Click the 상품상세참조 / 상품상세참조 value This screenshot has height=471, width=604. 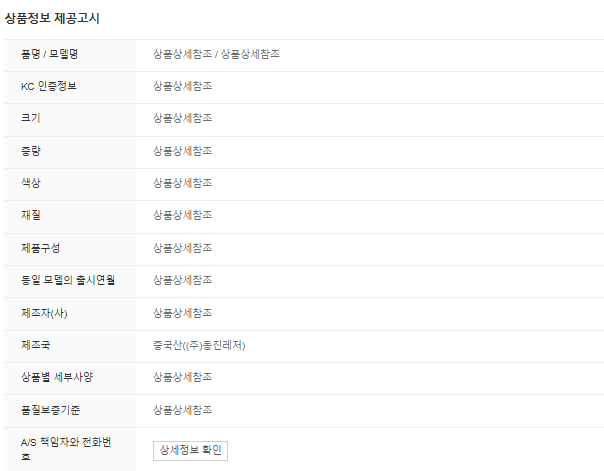tap(216, 54)
